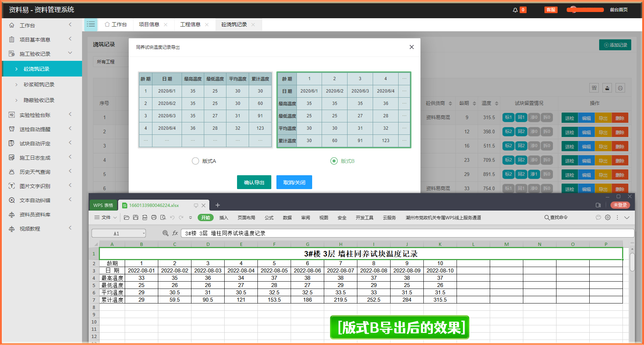Image resolution: width=644 pixels, height=345 pixels.
Task: Click the 文本自动纠错 sidebar icon
Action: 12,200
